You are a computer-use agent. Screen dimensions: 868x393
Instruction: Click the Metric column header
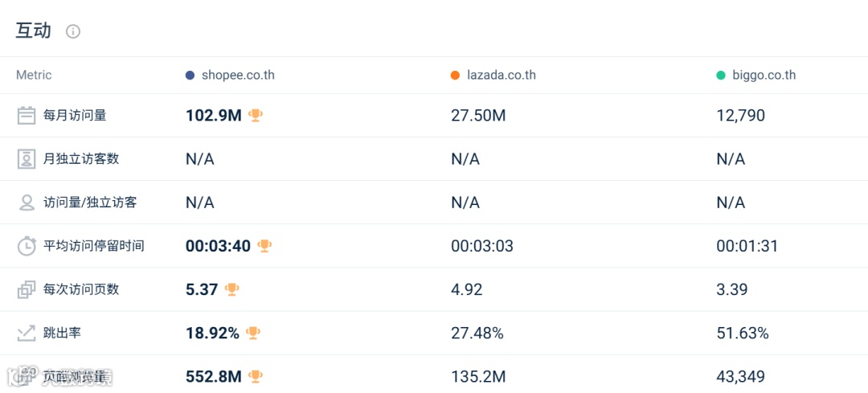[x=34, y=75]
